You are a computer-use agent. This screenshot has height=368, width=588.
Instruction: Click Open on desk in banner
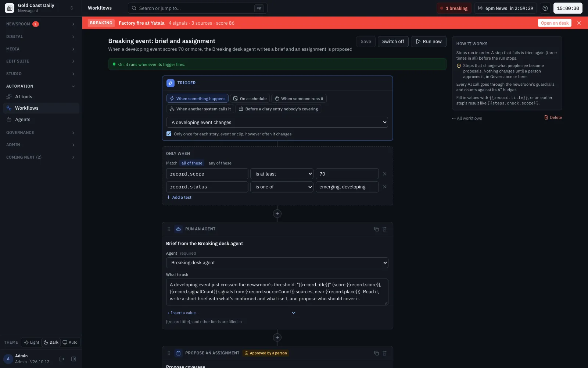555,23
